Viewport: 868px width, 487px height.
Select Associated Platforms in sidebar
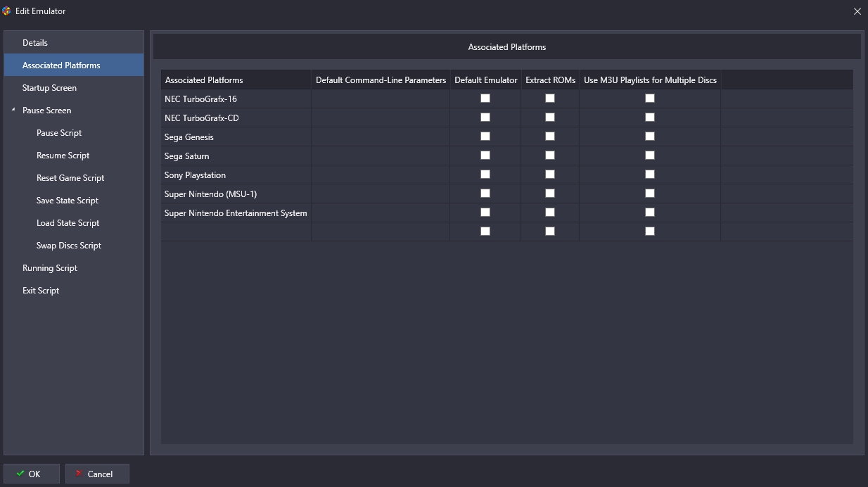point(74,65)
